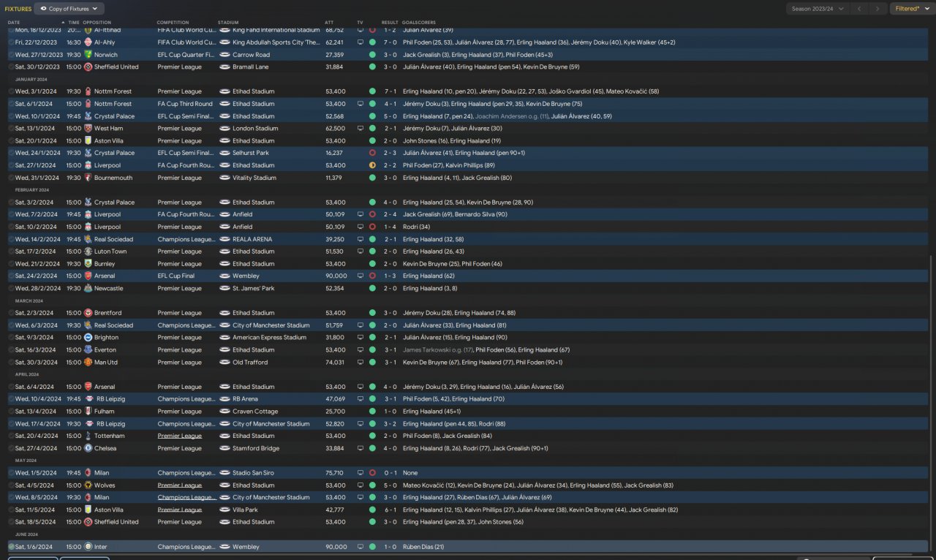Click the red loss indicator in Arsenal EFL Cup Final row

[372, 276]
